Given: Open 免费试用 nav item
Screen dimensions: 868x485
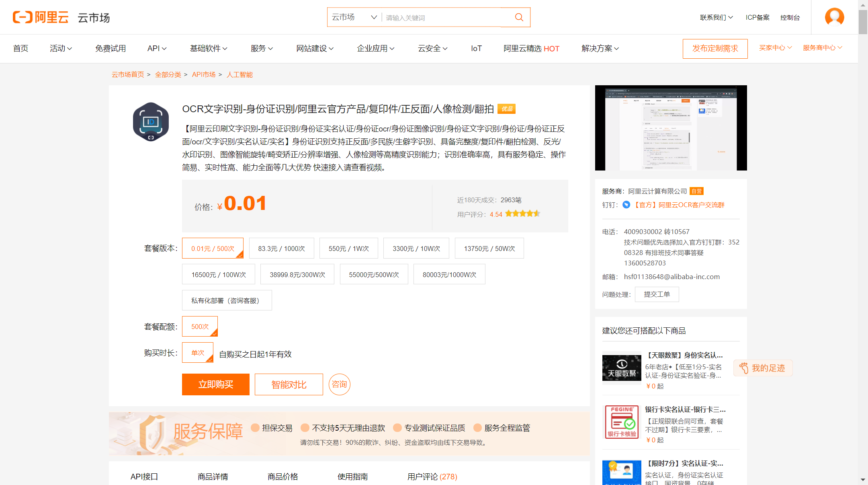Looking at the screenshot, I should pos(111,48).
